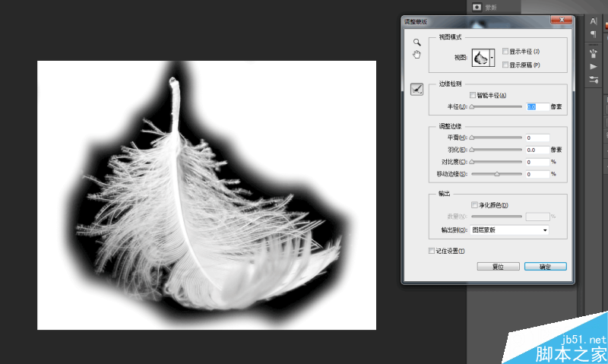
Task: Open the Character panel icon
Action: (594, 21)
